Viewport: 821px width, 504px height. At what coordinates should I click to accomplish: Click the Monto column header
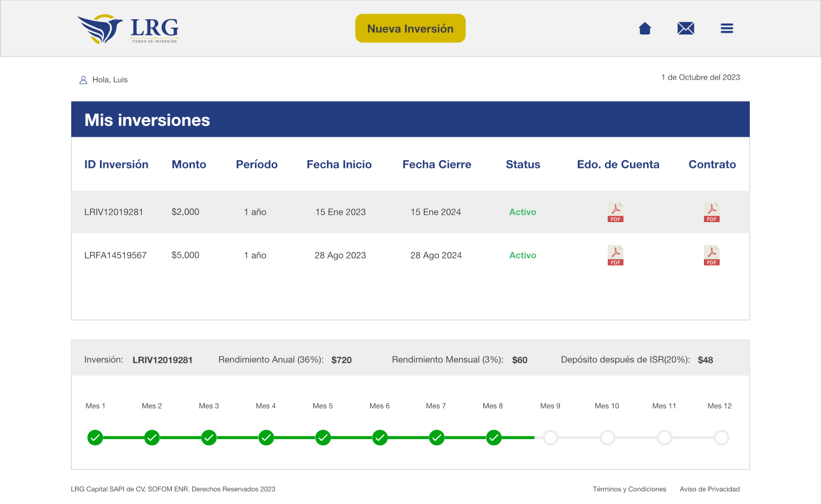point(189,164)
